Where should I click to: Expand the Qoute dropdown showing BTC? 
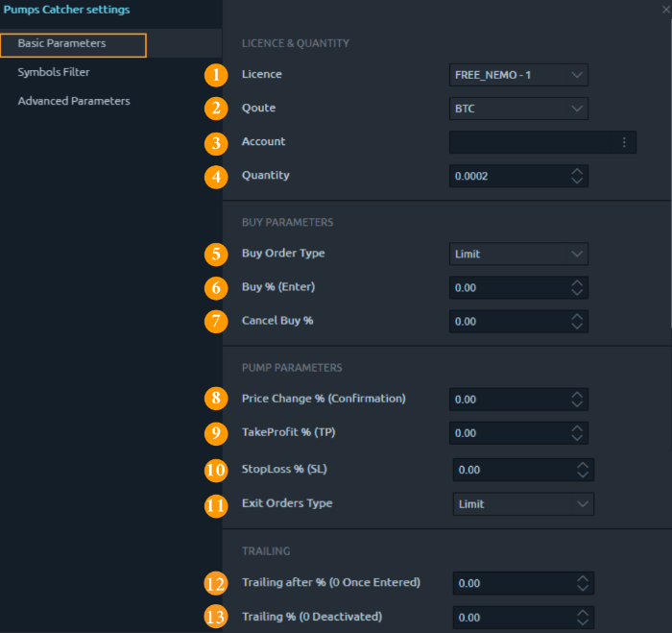point(518,109)
